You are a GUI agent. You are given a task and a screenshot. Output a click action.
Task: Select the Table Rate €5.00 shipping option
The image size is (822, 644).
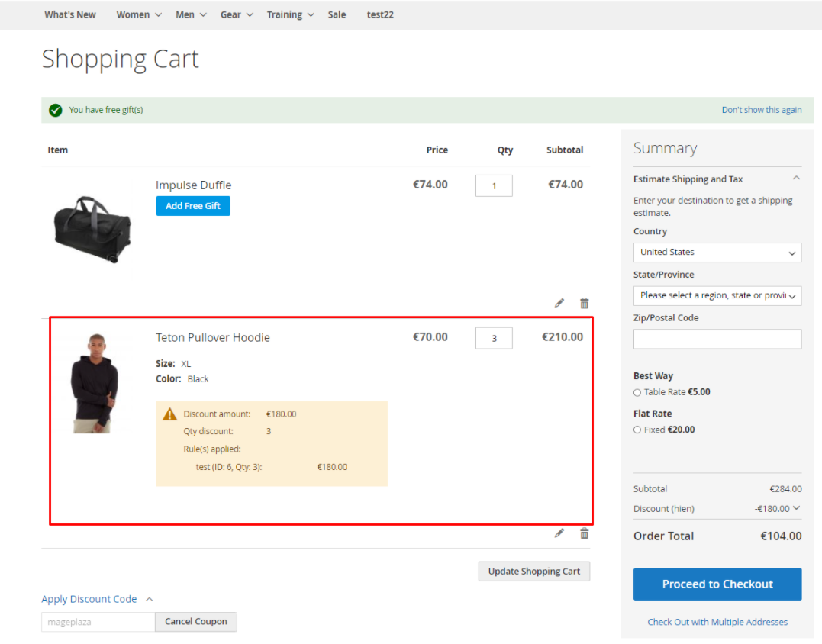[637, 392]
